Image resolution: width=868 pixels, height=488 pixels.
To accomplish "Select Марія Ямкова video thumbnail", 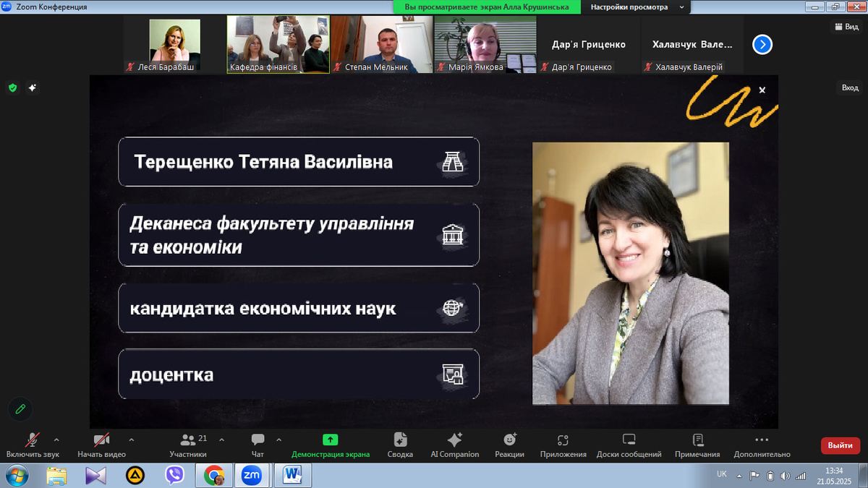I will point(485,45).
